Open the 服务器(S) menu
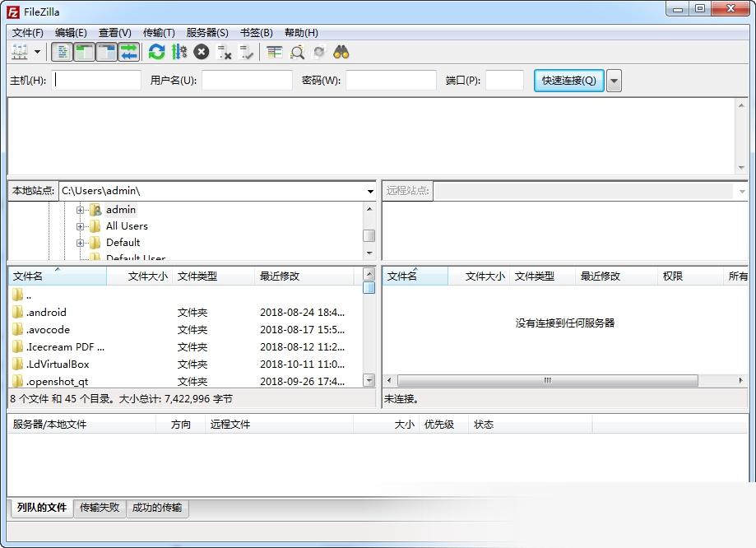 207,32
